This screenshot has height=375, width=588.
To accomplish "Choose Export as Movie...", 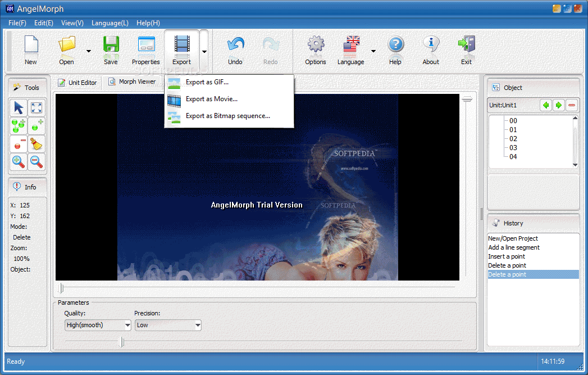I will pyautogui.click(x=229, y=99).
